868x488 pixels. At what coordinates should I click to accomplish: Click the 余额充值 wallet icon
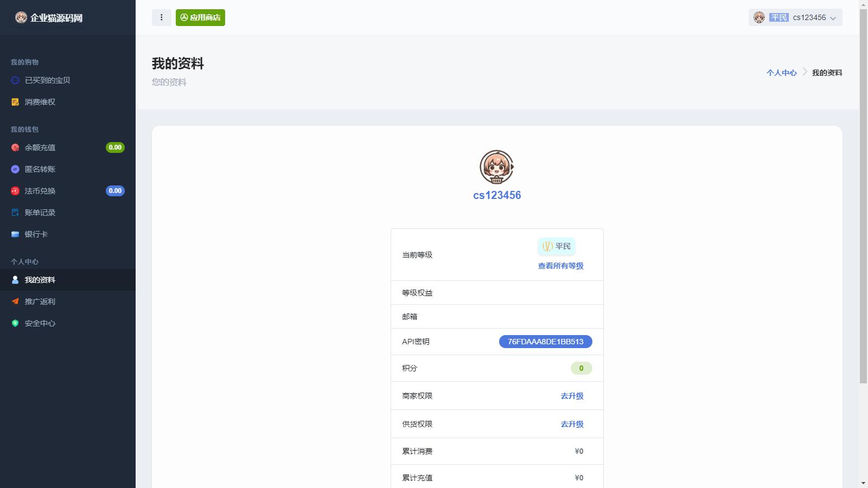click(x=15, y=147)
